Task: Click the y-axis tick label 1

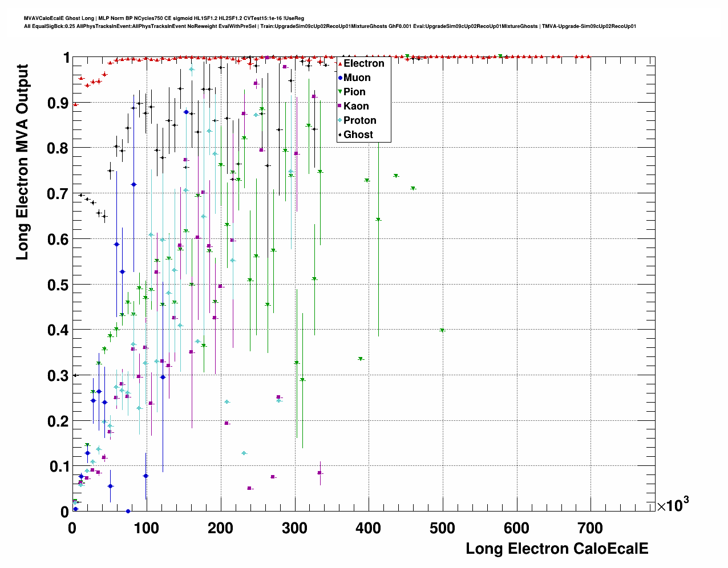Action: tap(66, 58)
